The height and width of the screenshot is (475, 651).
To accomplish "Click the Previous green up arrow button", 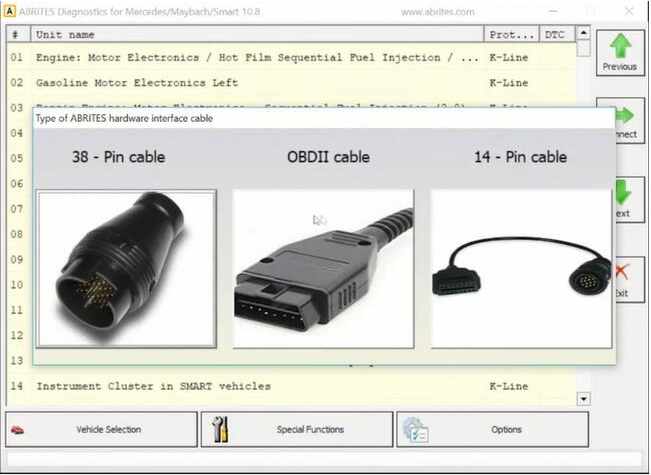I will 620,53.
